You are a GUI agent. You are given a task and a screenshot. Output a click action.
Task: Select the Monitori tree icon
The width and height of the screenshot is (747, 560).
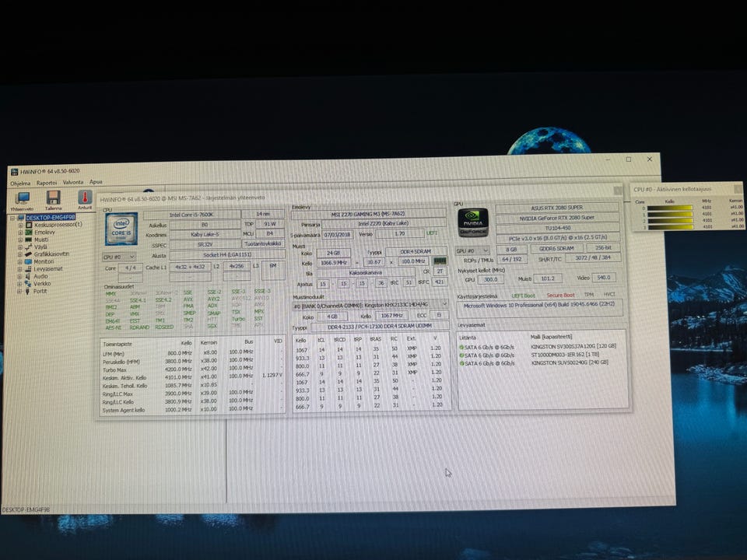(x=29, y=261)
